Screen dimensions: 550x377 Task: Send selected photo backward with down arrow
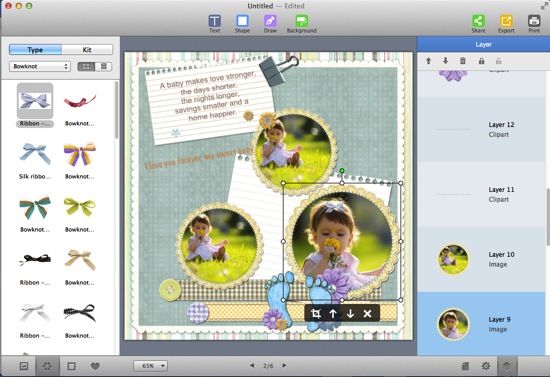(x=350, y=314)
